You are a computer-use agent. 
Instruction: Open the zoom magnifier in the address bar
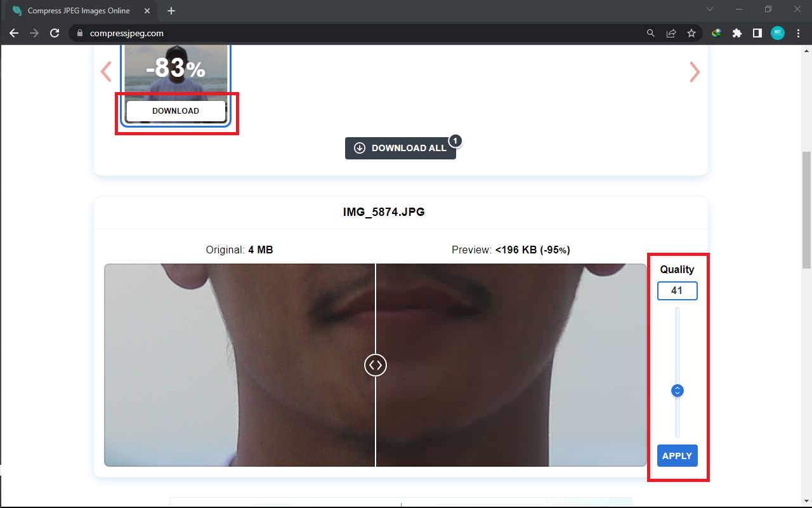coord(651,33)
